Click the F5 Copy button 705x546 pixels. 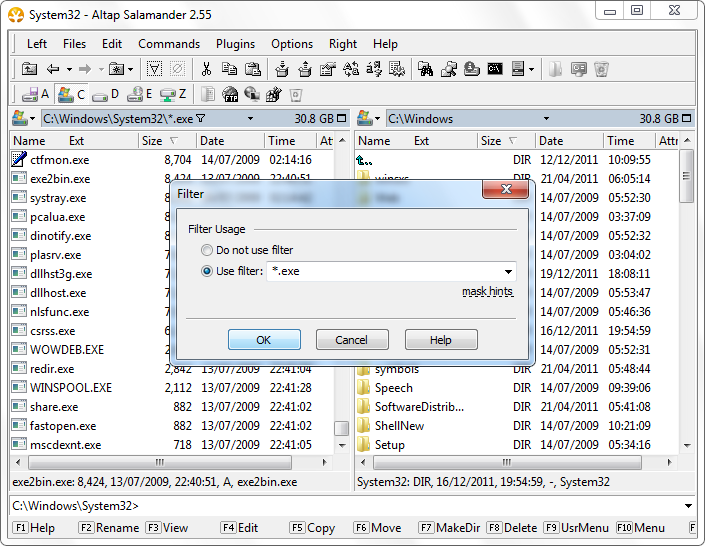[x=312, y=528]
